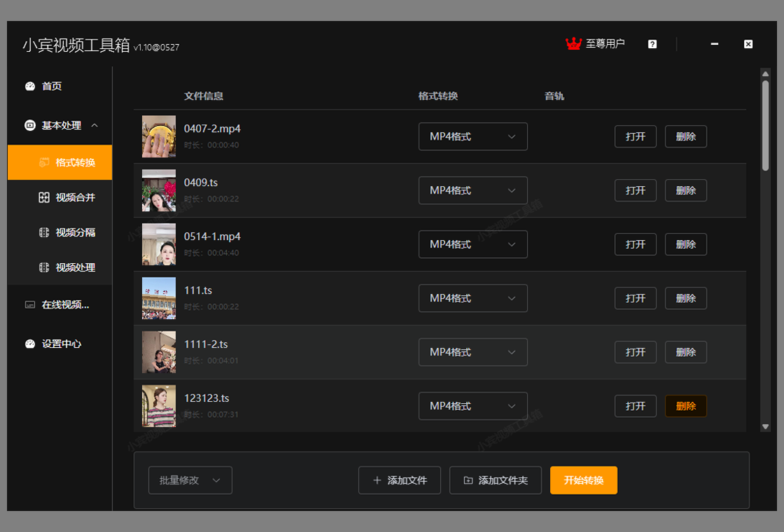The image size is (784, 532).
Task: Click the 添加文件 button
Action: coord(399,480)
